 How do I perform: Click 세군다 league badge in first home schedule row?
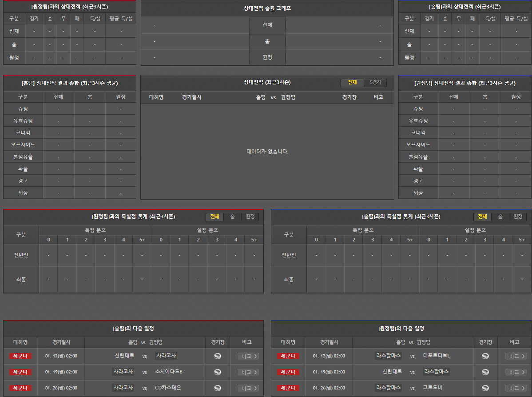(20, 356)
